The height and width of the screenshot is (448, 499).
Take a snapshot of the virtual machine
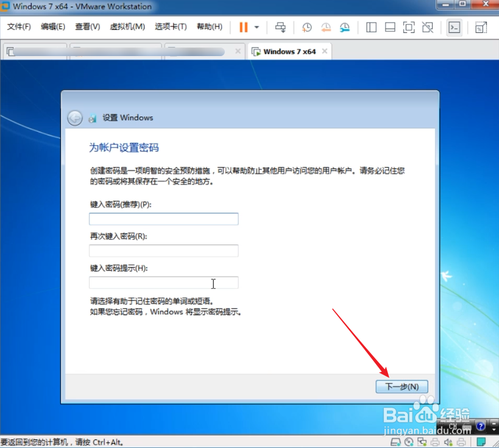coord(306,27)
